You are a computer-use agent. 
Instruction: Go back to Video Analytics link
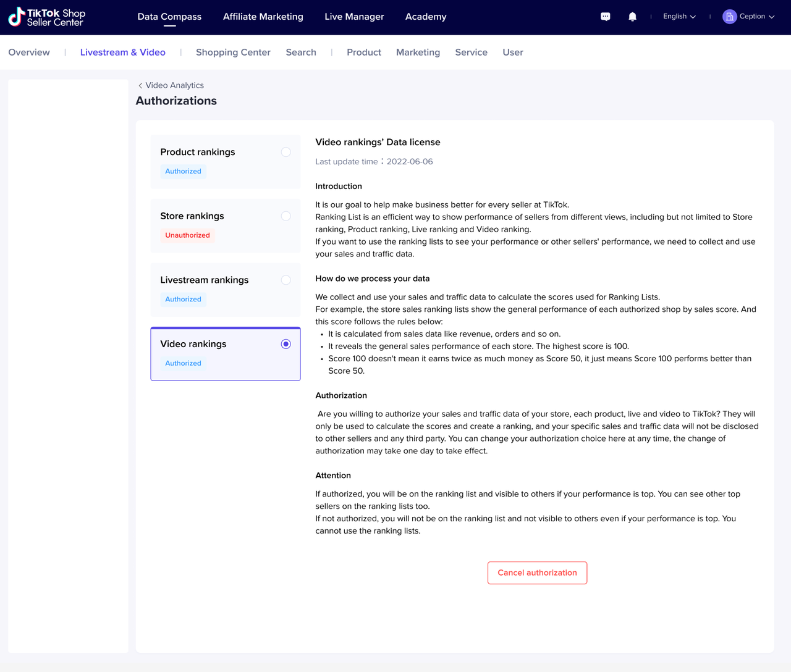tap(174, 86)
